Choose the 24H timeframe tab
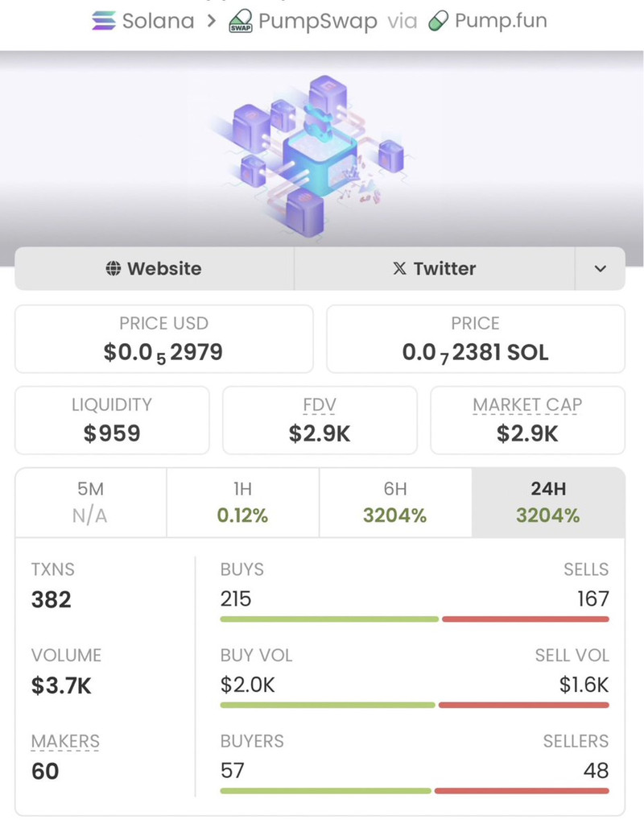The image size is (644, 832). coord(547,503)
